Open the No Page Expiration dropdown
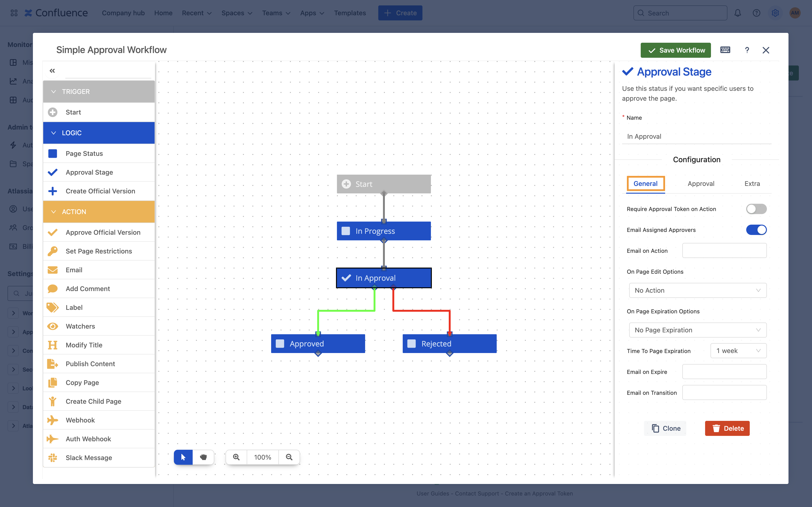This screenshot has height=507, width=812. tap(698, 330)
